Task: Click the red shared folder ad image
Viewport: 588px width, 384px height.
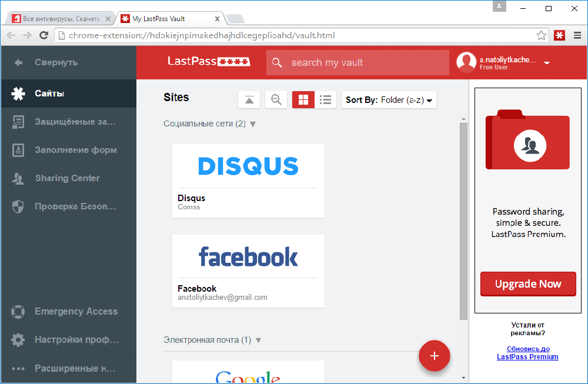Action: click(x=527, y=139)
